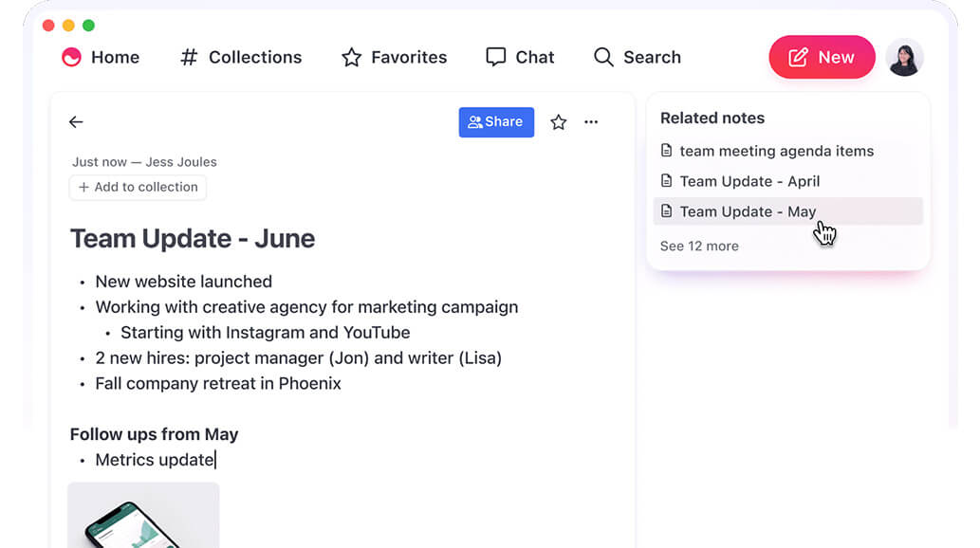Share the Team Update - June note
The height and width of the screenshot is (548, 980).
[x=496, y=122]
